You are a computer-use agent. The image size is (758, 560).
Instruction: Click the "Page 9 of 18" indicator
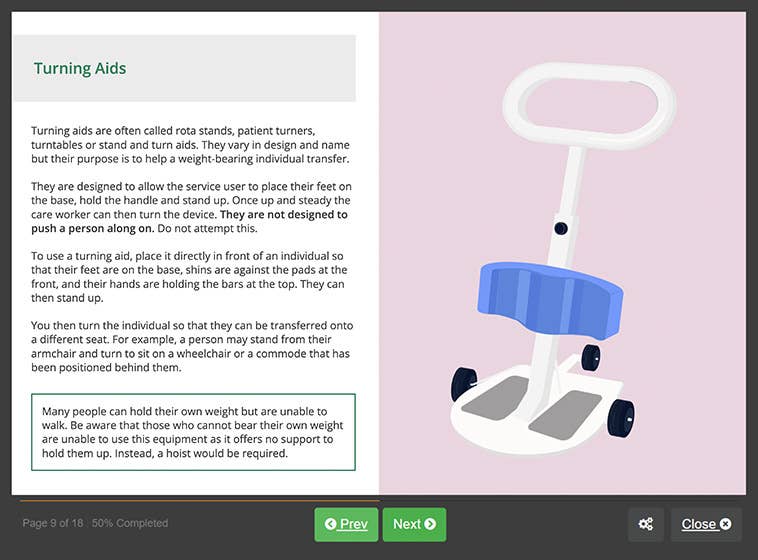(54, 523)
